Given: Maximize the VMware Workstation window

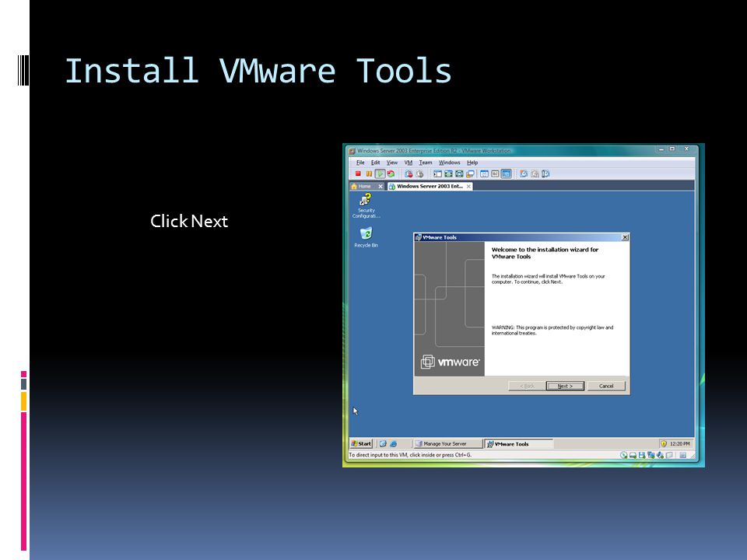Looking at the screenshot, I should (672, 149).
